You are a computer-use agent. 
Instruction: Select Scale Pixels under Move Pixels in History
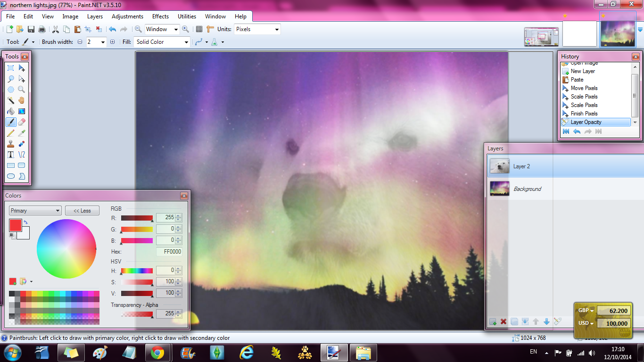(x=584, y=97)
